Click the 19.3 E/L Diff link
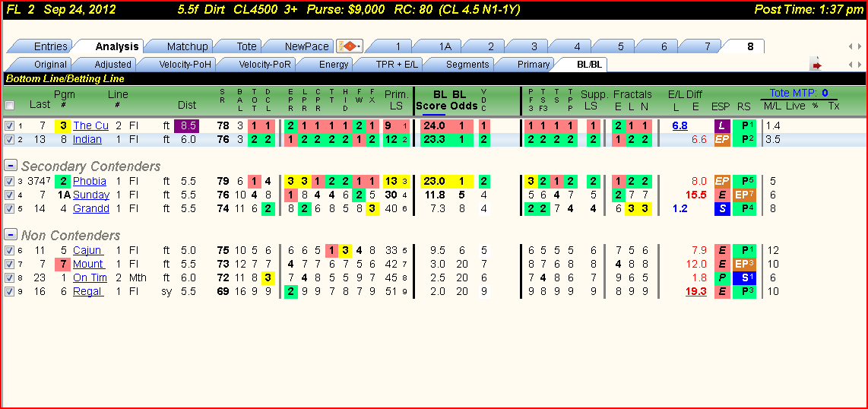This screenshot has width=868, height=409. click(x=695, y=292)
